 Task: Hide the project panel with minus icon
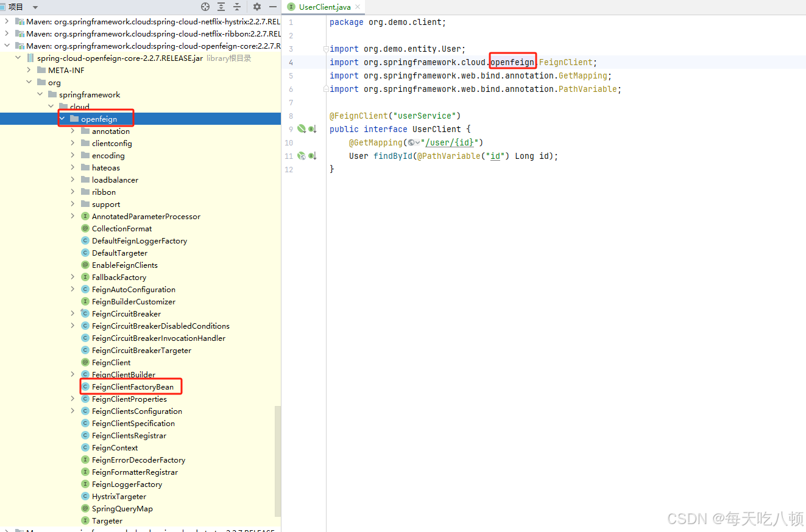[272, 7]
